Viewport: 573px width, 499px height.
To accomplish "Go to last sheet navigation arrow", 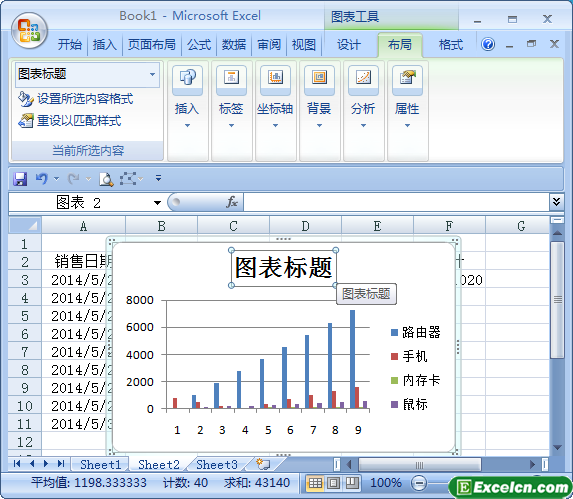I will (61, 463).
